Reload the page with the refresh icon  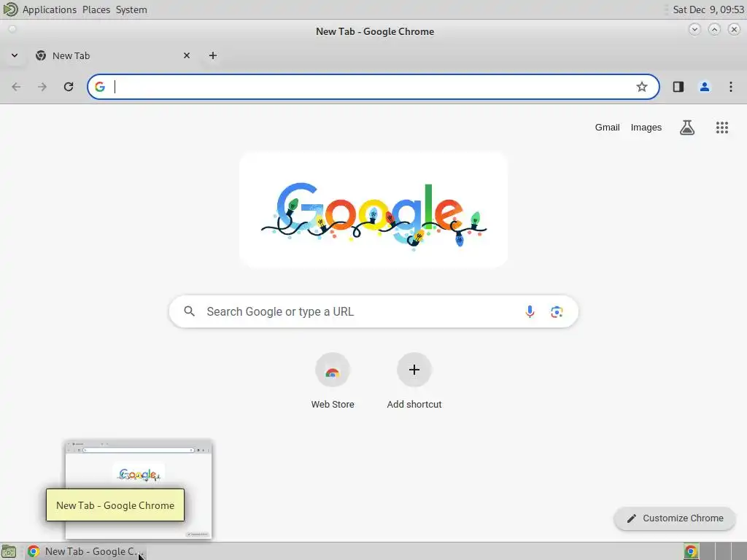click(x=69, y=87)
